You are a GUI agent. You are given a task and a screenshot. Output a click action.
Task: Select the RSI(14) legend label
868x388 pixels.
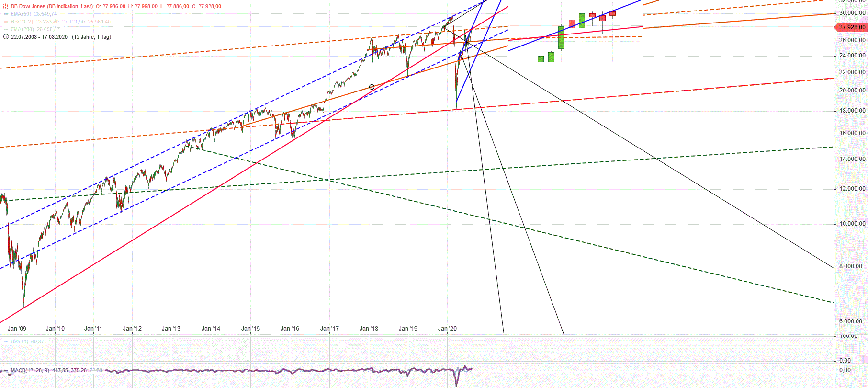(20, 342)
